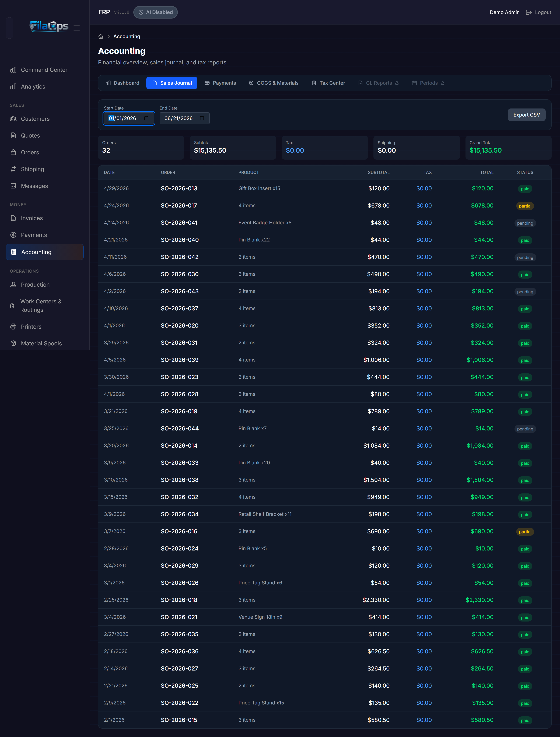Click the Logout icon
The image size is (560, 737).
529,12
